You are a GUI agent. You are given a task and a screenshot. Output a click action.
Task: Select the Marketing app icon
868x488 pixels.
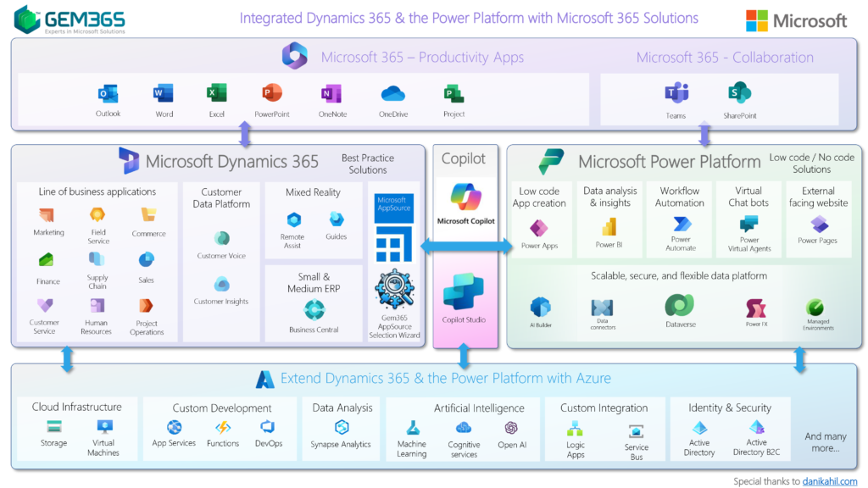(x=47, y=214)
